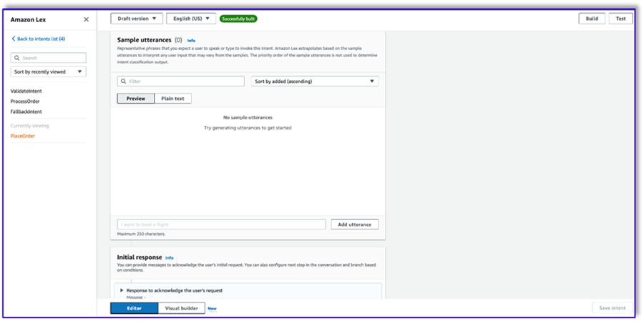Switch to the Preview tab
This screenshot has width=644, height=321.
click(x=136, y=99)
